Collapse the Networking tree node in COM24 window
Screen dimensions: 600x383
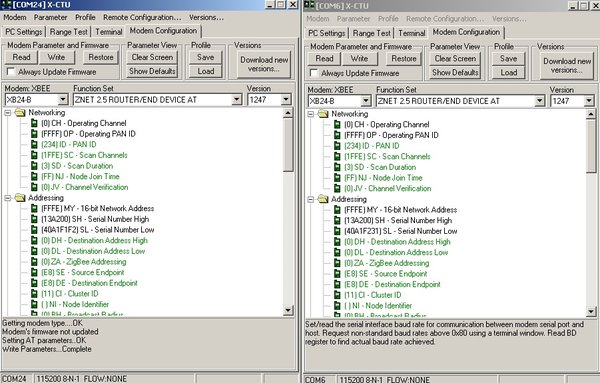[x=7, y=113]
